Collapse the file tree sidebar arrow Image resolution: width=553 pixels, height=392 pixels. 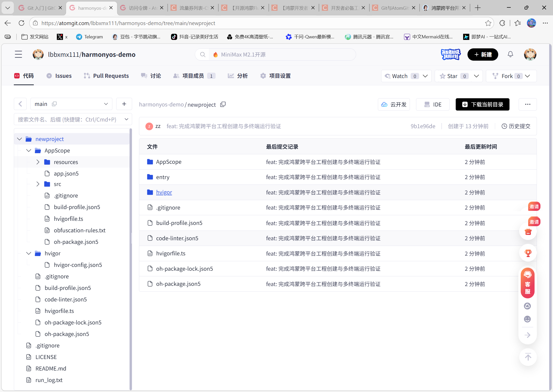point(20,104)
